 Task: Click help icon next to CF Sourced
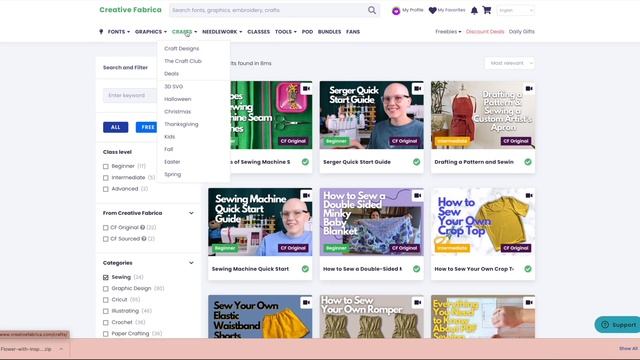144,239
